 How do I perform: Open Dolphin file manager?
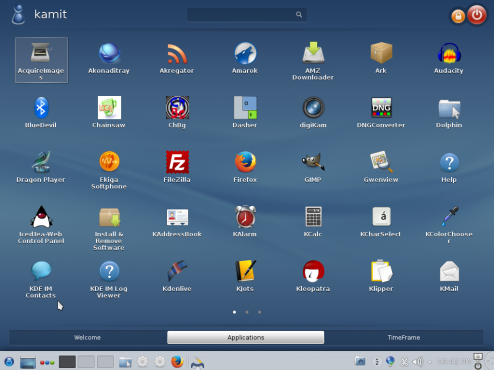[x=449, y=112]
